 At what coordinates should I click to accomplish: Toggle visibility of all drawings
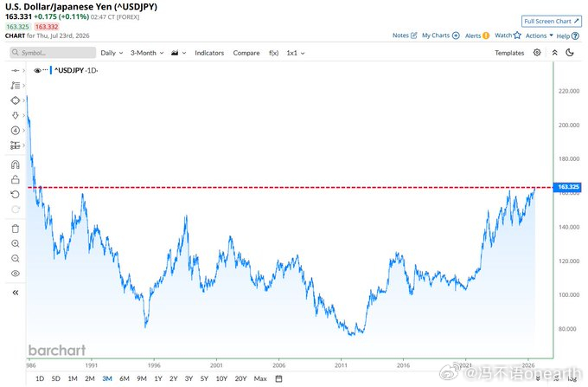click(15, 274)
